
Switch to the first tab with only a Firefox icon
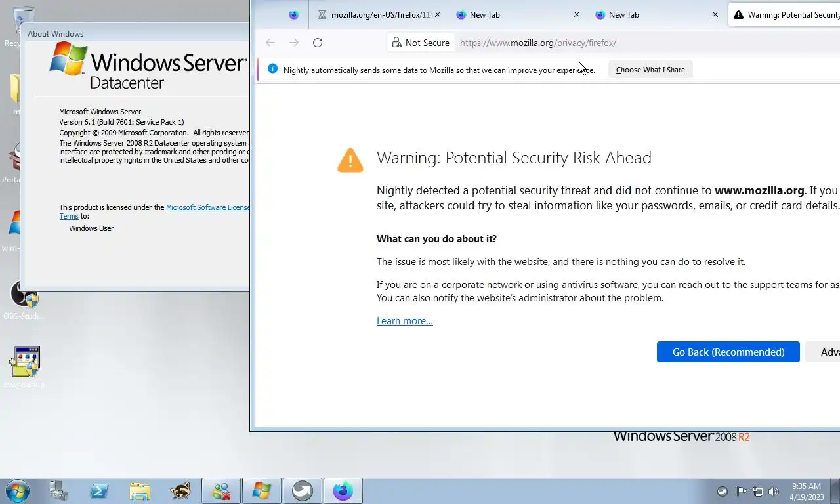(293, 14)
